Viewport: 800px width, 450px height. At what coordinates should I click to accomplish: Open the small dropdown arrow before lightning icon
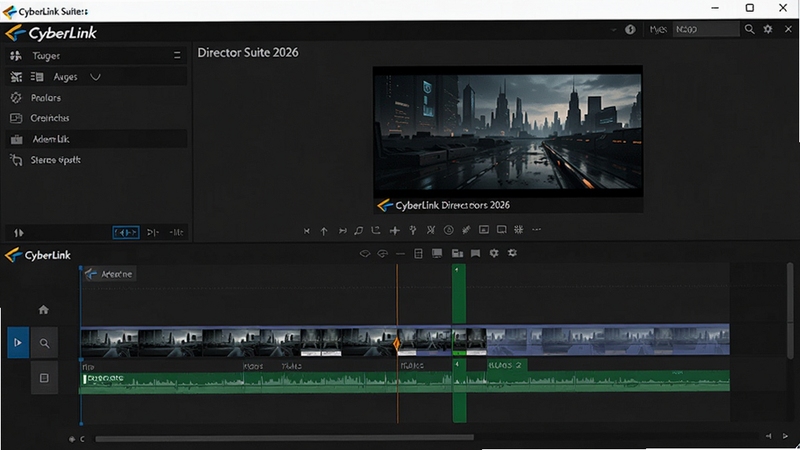click(613, 30)
